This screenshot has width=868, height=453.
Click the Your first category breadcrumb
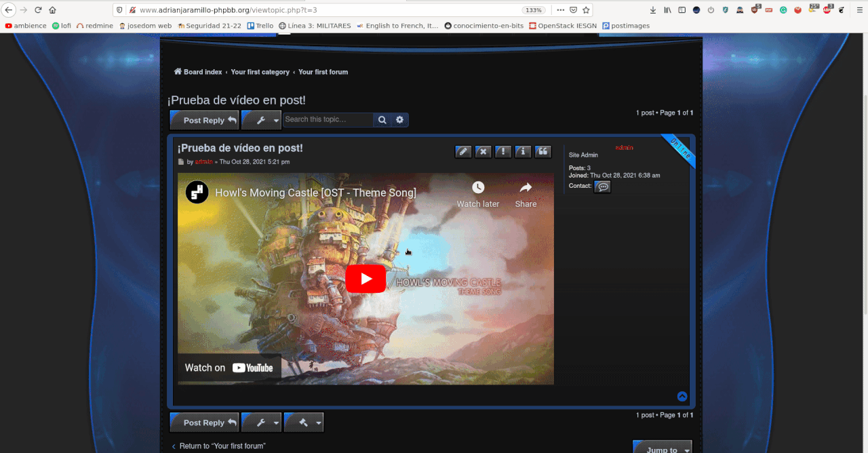point(260,72)
